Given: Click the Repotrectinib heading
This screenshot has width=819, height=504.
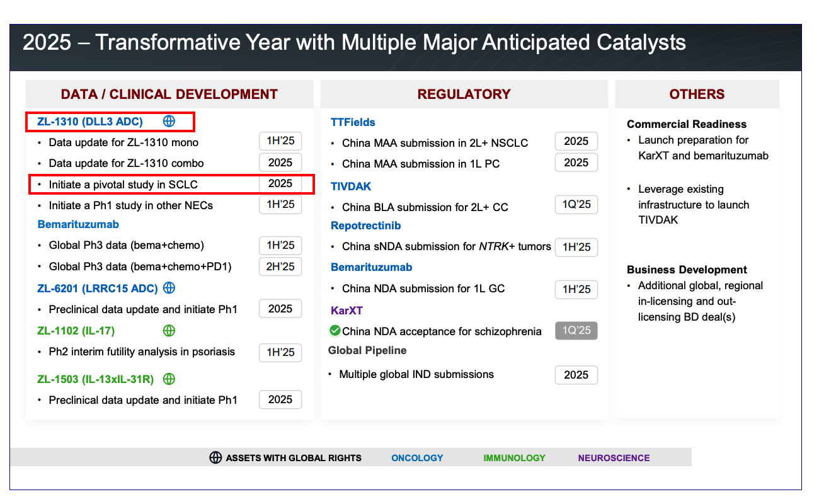Looking at the screenshot, I should (366, 226).
